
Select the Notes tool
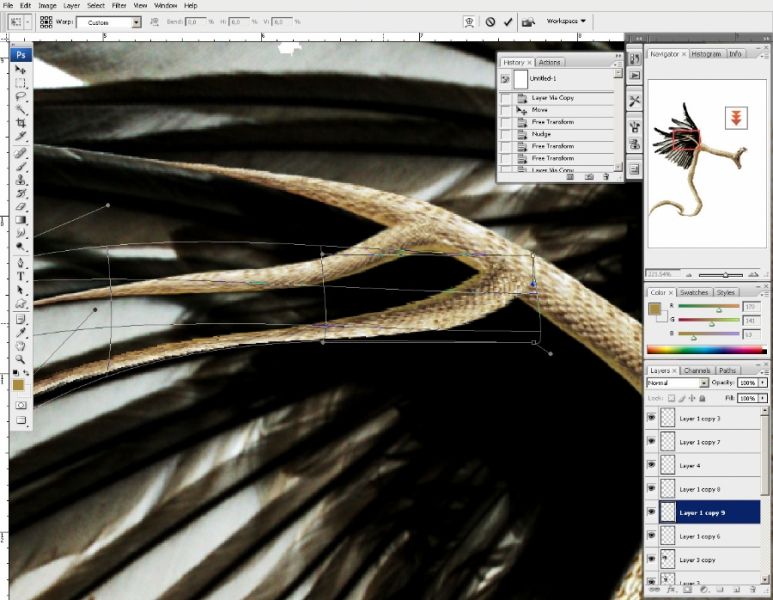point(20,319)
